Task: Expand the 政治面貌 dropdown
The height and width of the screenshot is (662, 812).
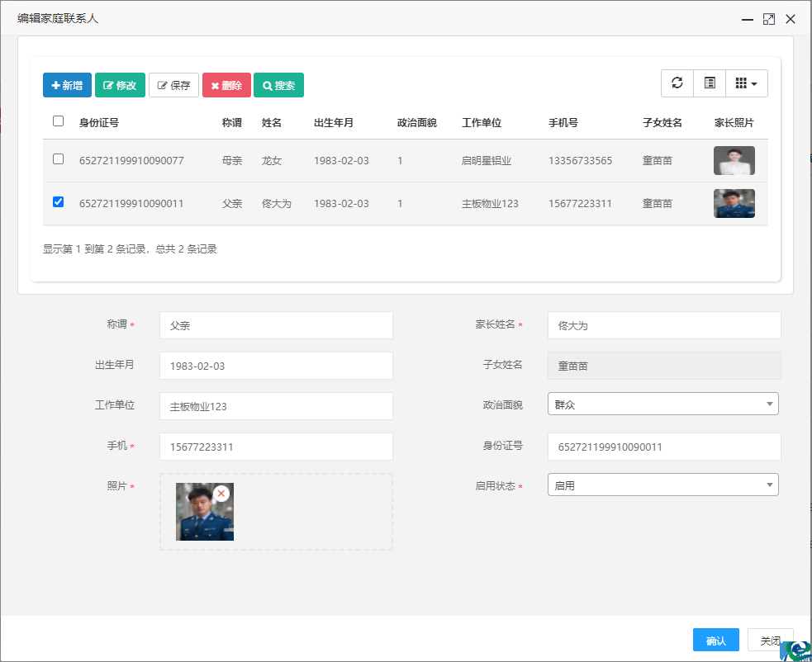Action: coord(663,404)
